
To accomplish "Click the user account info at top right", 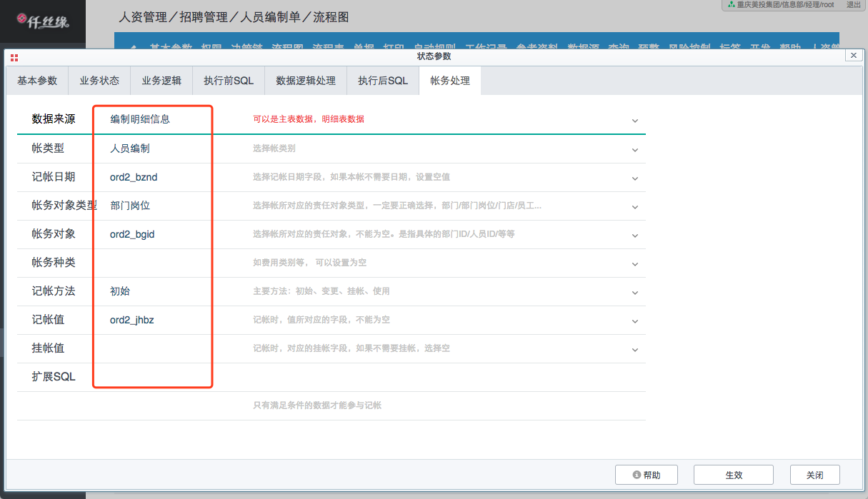I will [780, 5].
